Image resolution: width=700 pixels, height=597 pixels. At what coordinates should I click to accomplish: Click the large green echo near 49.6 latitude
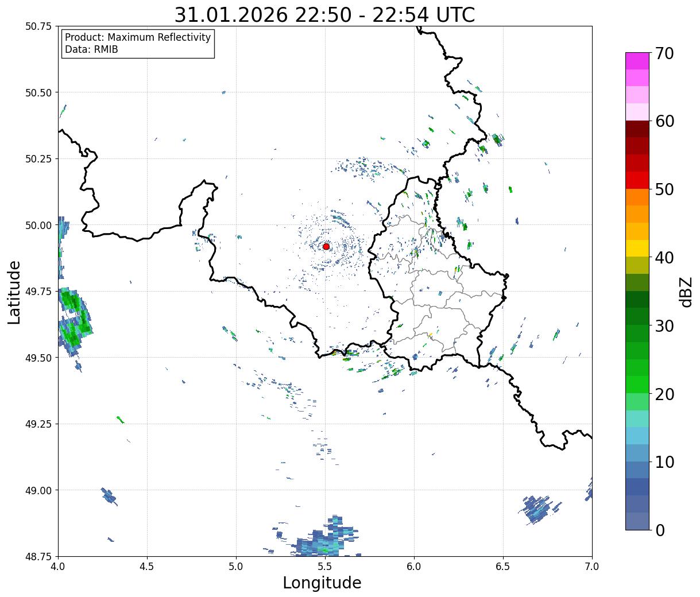[73, 321]
